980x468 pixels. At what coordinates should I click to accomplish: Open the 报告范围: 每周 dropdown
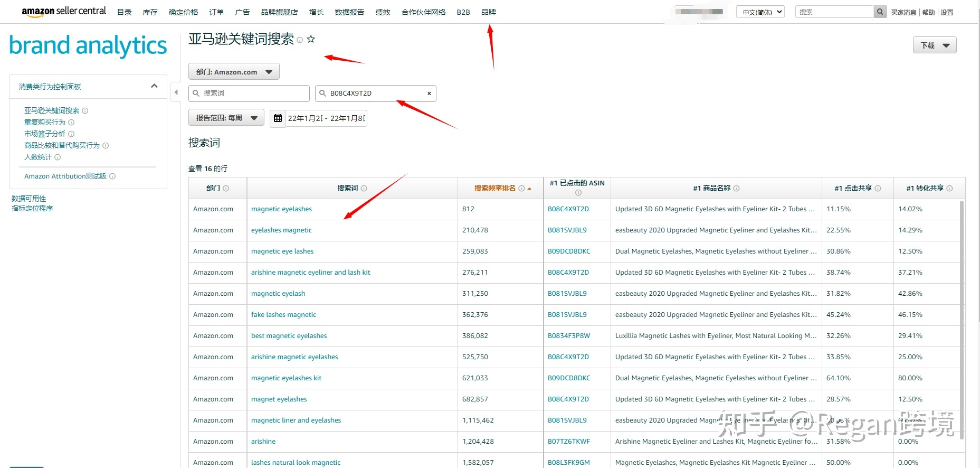coord(226,118)
